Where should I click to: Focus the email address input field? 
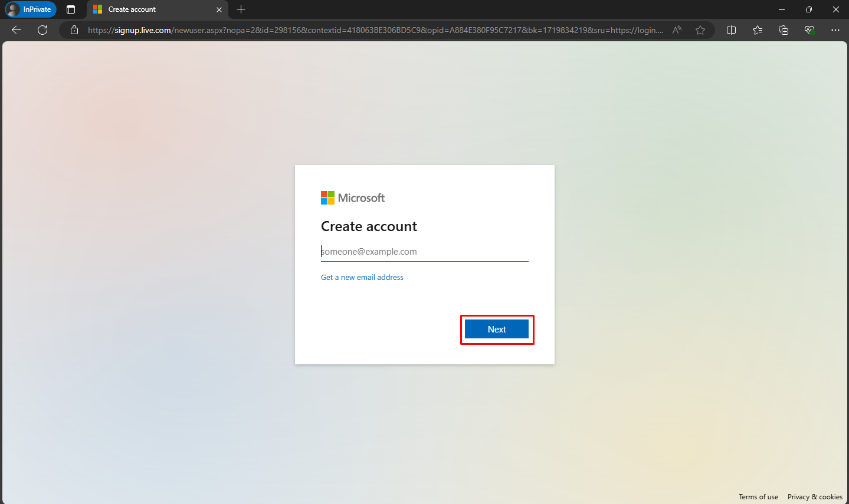click(x=425, y=252)
